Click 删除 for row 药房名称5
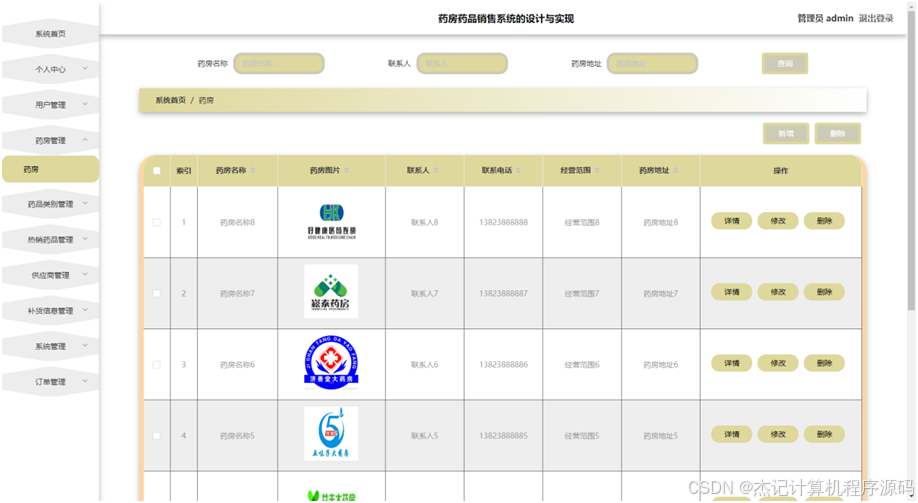This screenshot has height=503, width=918. click(x=824, y=434)
